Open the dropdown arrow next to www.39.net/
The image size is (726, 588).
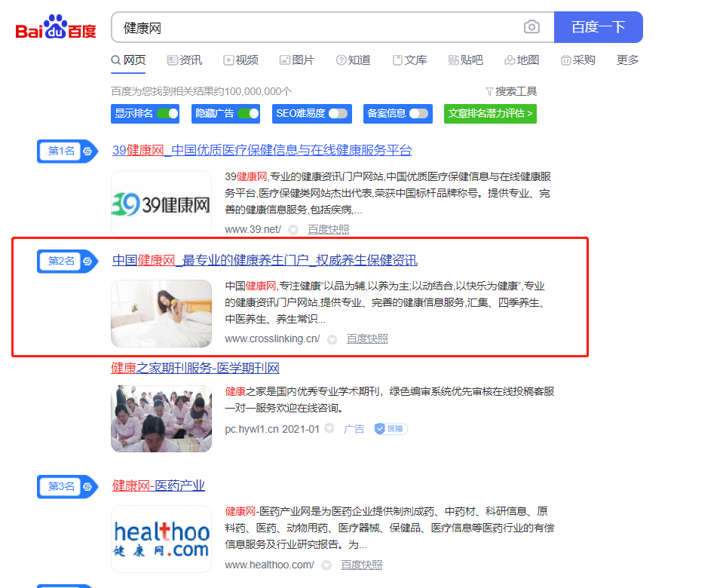click(x=293, y=230)
